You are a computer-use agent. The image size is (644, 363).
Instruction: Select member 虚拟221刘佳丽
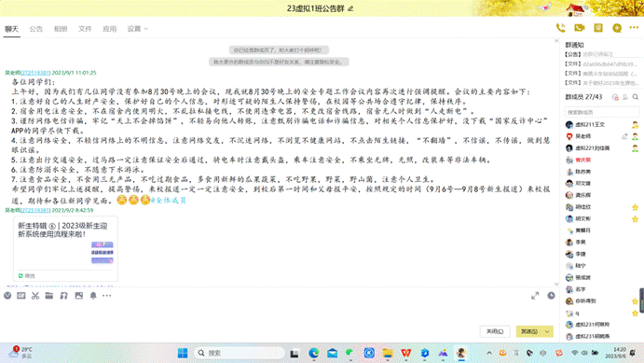pyautogui.click(x=602, y=148)
